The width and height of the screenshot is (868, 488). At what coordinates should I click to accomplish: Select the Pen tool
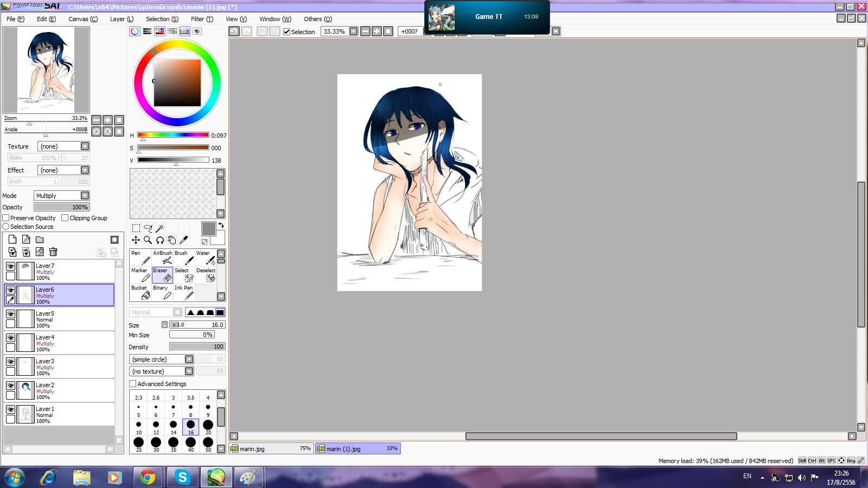click(x=141, y=258)
